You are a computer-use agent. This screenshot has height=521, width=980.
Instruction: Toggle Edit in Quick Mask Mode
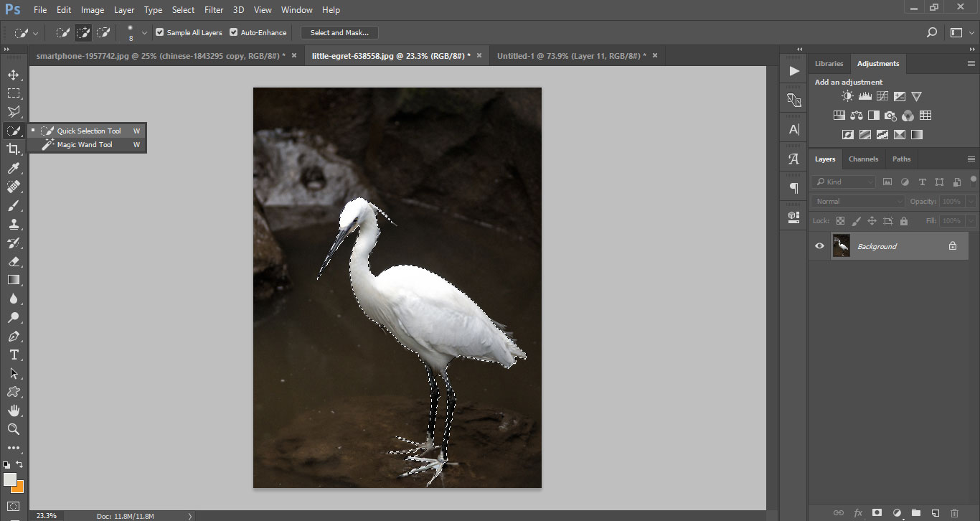pyautogui.click(x=13, y=506)
